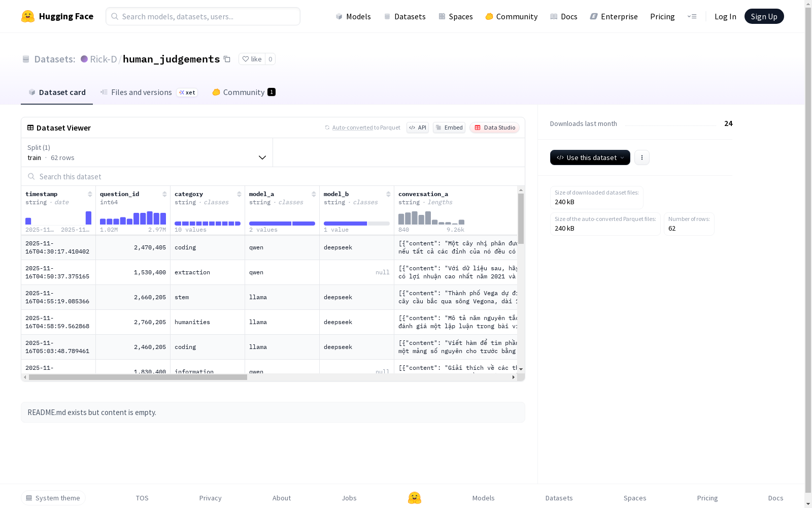Sort the question_id column

pyautogui.click(x=164, y=194)
